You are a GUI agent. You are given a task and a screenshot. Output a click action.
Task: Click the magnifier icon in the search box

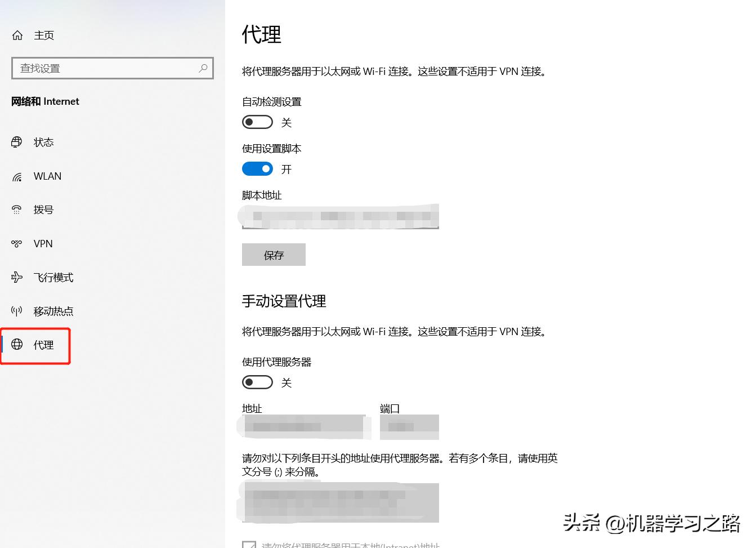(203, 68)
